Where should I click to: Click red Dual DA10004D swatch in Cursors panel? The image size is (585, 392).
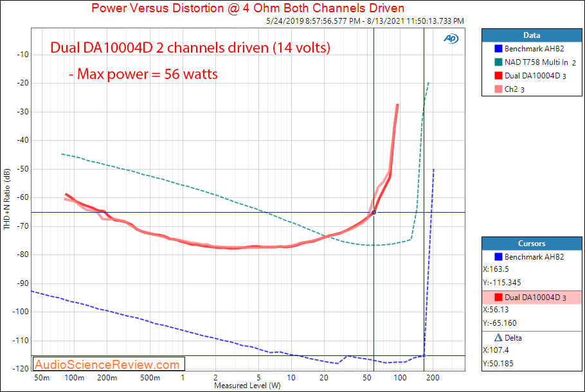498,298
